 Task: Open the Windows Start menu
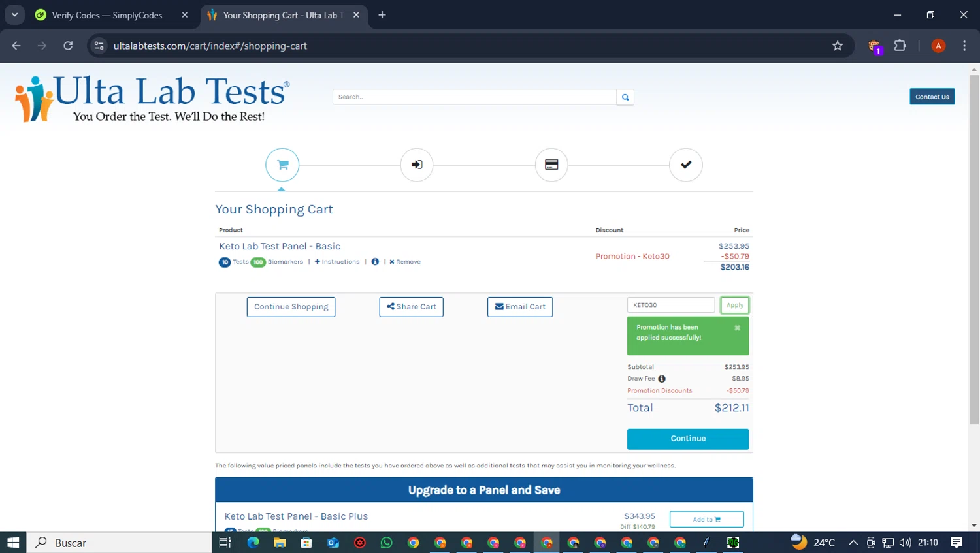13,543
